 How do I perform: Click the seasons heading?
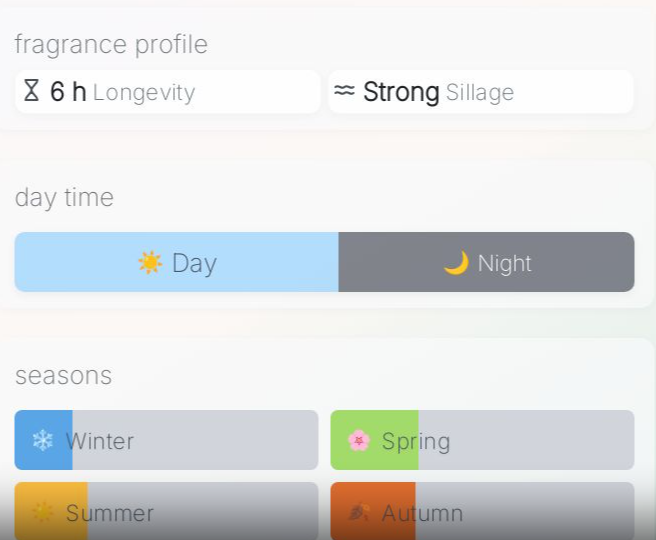(x=63, y=375)
